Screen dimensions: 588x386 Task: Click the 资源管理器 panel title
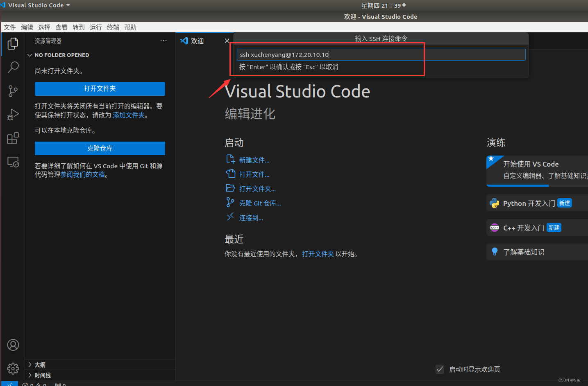tap(48, 41)
